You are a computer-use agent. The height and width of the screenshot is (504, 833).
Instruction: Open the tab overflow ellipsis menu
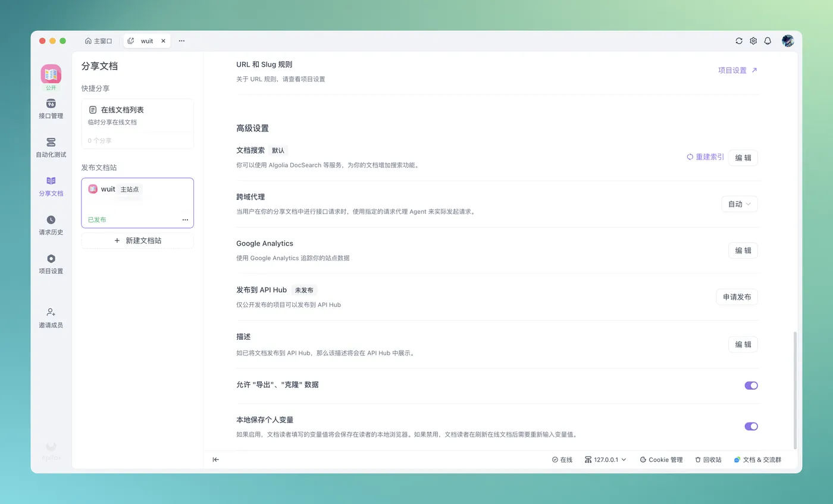coord(181,41)
